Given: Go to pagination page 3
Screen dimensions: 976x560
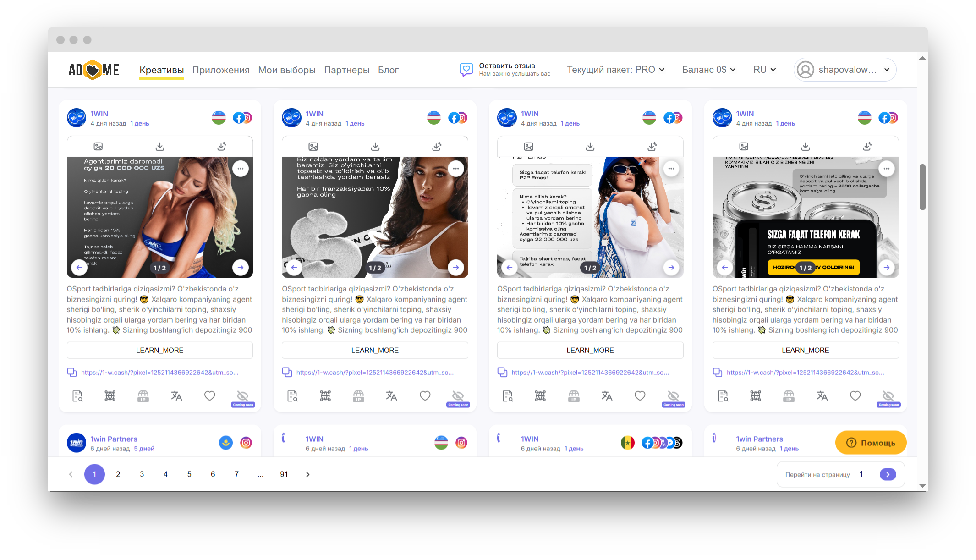Looking at the screenshot, I should point(142,474).
